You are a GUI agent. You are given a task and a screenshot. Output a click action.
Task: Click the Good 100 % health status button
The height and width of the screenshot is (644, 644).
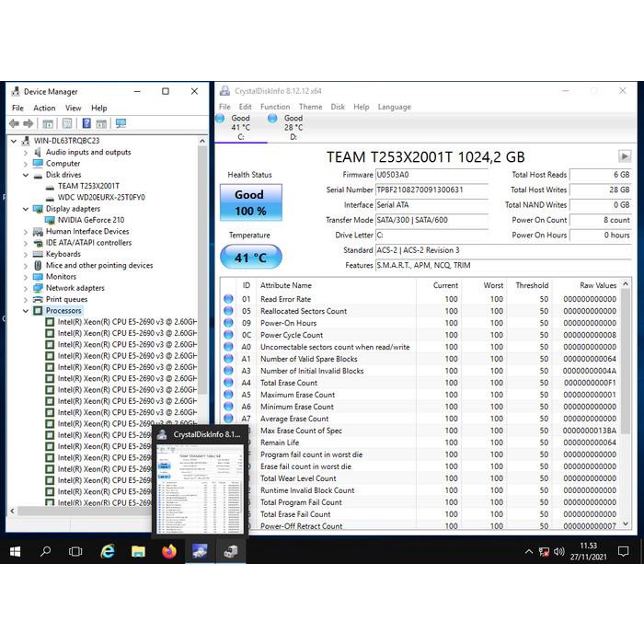coord(250,202)
